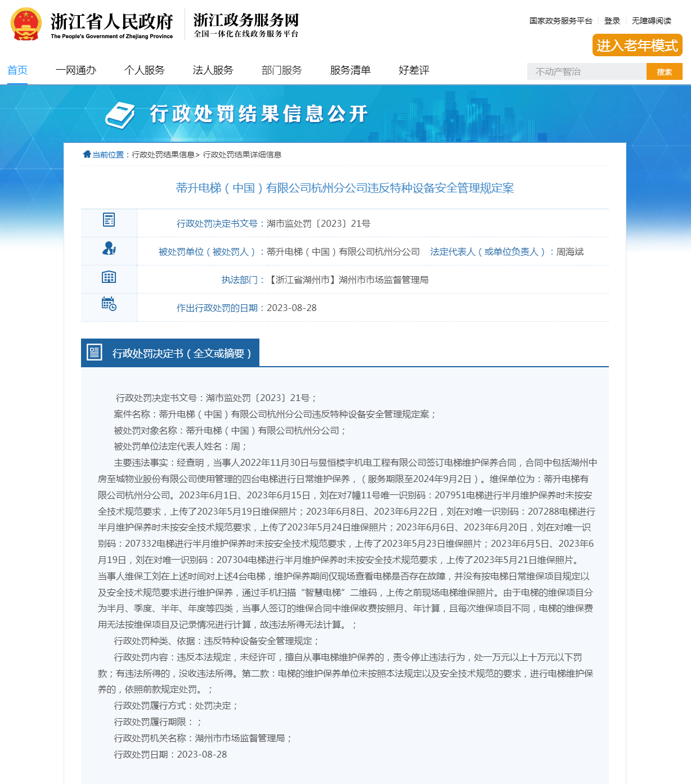
Task: Click the 浙江省人民政府 title text
Action: (112, 21)
